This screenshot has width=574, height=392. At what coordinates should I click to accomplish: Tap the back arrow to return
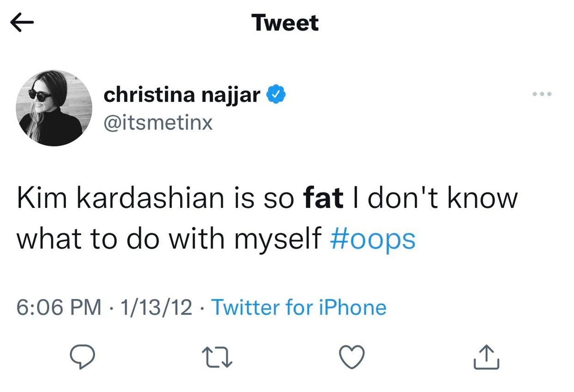pos(22,22)
